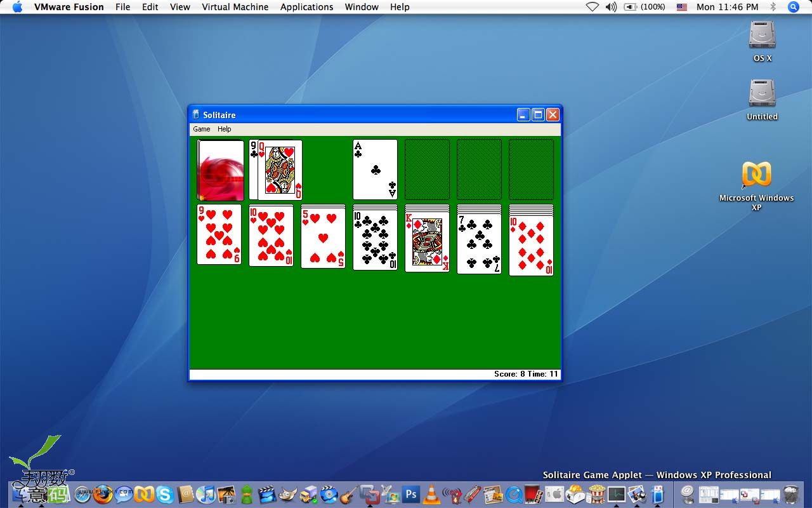The image size is (812, 508).
Task: Open the Help menu in Solitaire window
Action: (225, 129)
